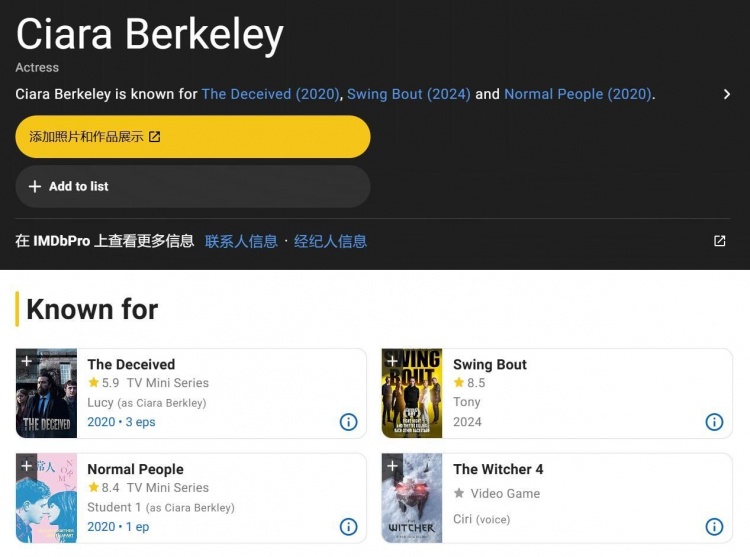Open IMDbPro external link icon
This screenshot has height=557, width=750.
[719, 240]
